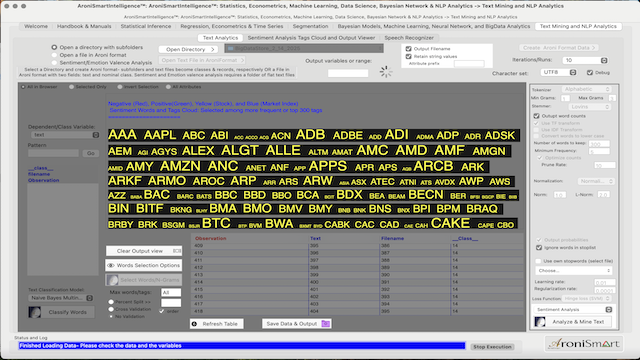The height and width of the screenshot is (360, 640).
Task: Disable the Debug checkbox
Action: 590,72
